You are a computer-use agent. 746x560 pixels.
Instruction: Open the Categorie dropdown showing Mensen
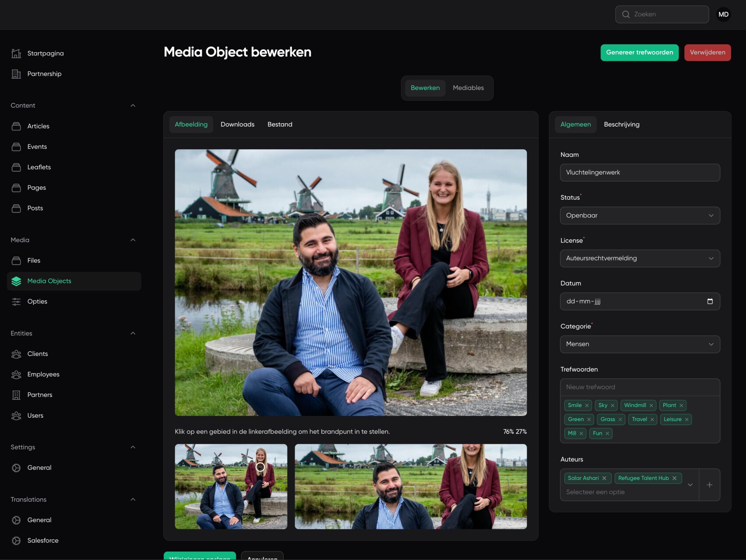640,344
